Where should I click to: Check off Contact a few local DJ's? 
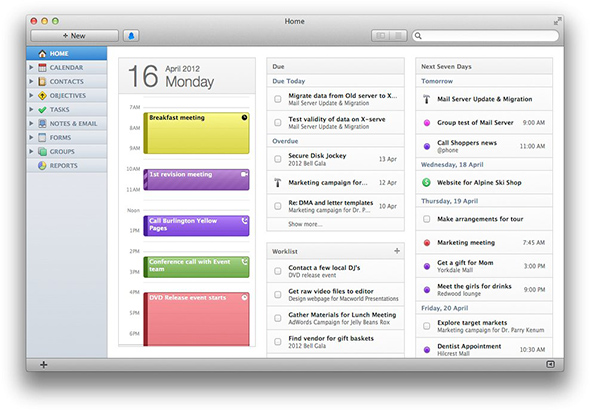click(278, 271)
